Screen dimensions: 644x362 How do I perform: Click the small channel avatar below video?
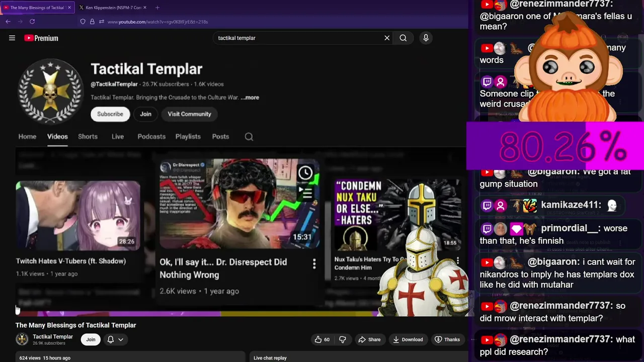22,339
